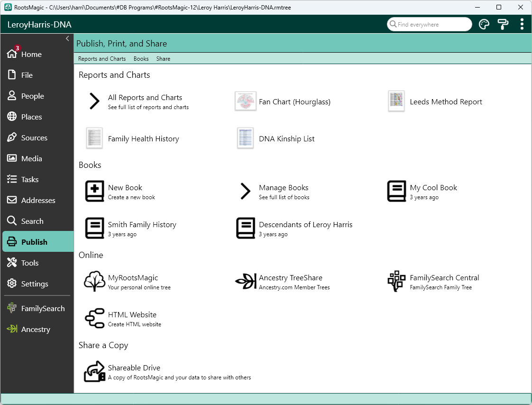Open the Leeds Method Report thumbnail

(x=396, y=101)
